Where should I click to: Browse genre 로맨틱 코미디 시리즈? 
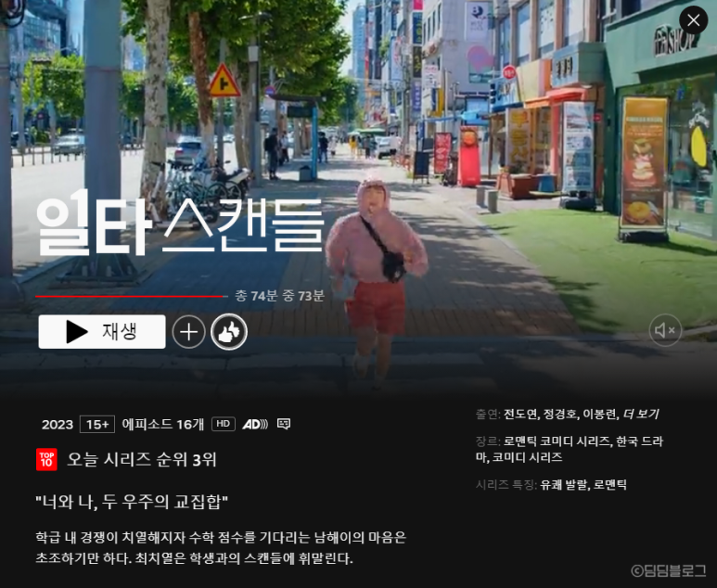tap(557, 441)
